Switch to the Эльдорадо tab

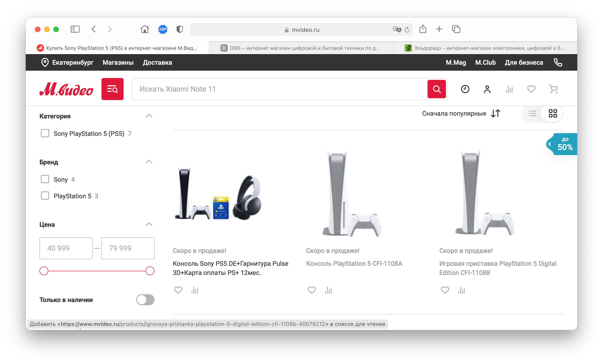(485, 48)
